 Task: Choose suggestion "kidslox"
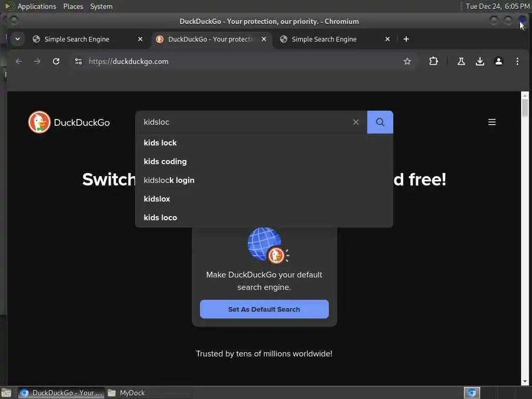(264, 199)
